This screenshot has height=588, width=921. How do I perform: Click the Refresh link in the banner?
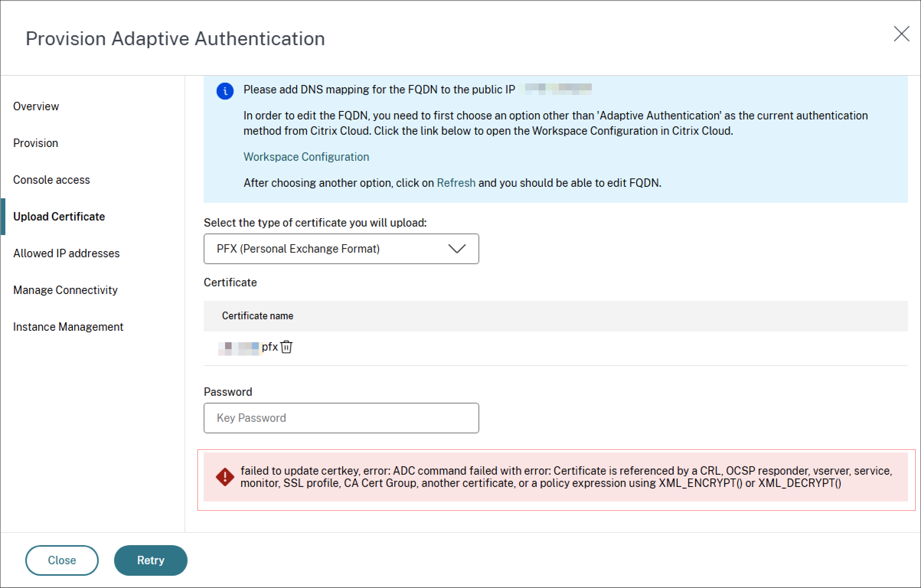[456, 183]
